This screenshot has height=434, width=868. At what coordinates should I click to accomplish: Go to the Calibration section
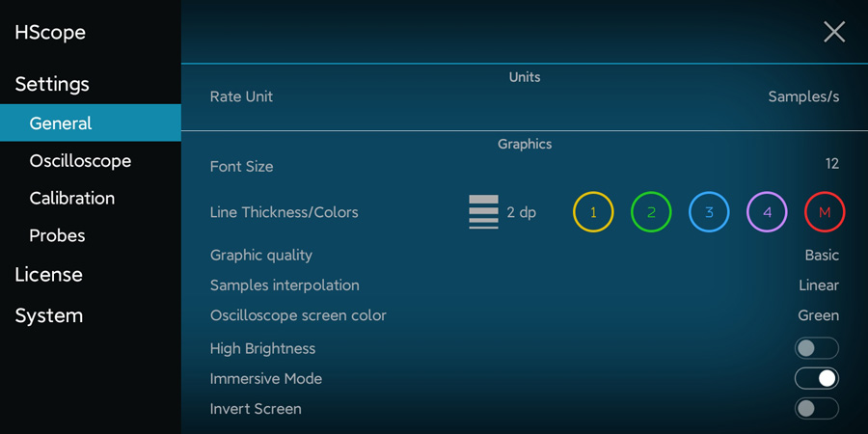72,198
